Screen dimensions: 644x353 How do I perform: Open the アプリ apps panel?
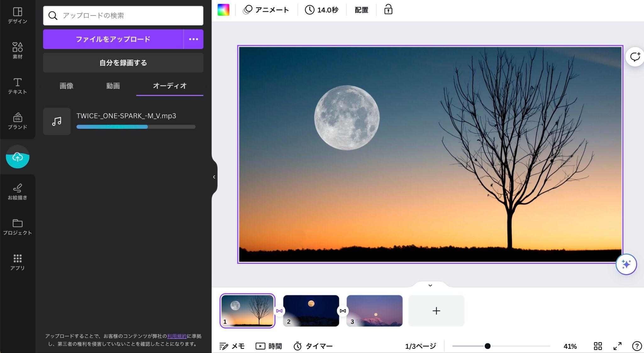click(18, 262)
